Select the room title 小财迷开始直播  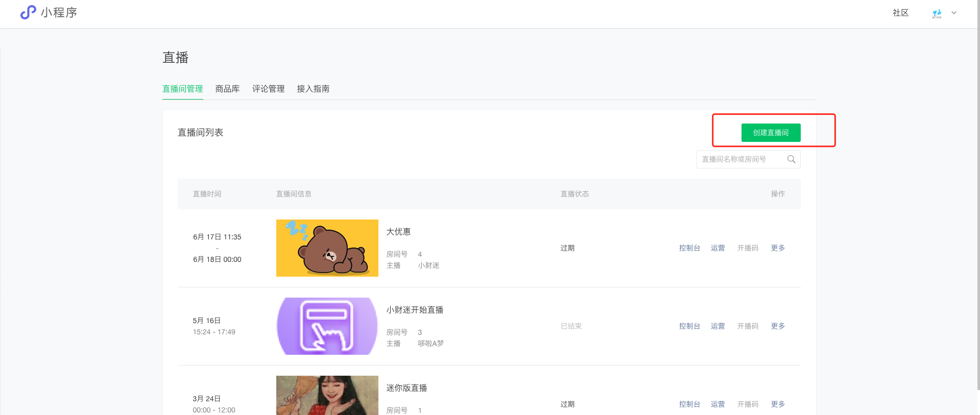click(x=415, y=310)
